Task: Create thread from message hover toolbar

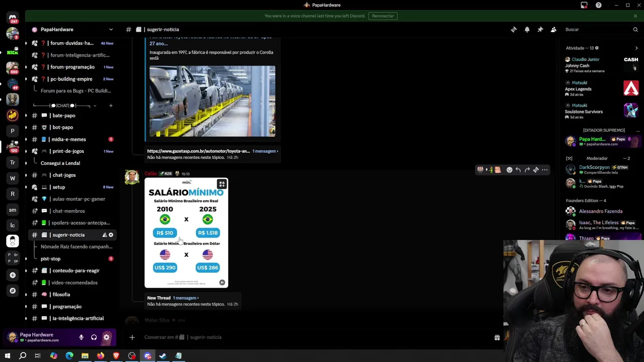Action: pos(536,170)
